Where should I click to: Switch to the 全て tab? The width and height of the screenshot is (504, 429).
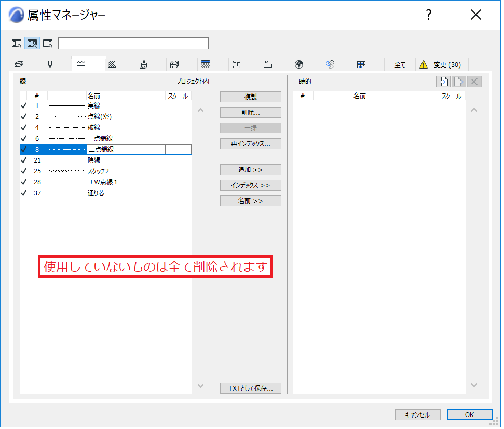click(x=400, y=64)
